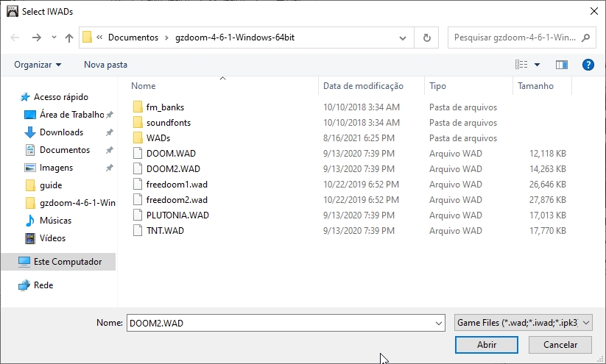Click the search magnifier icon
The width and height of the screenshot is (606, 364).
click(x=586, y=38)
